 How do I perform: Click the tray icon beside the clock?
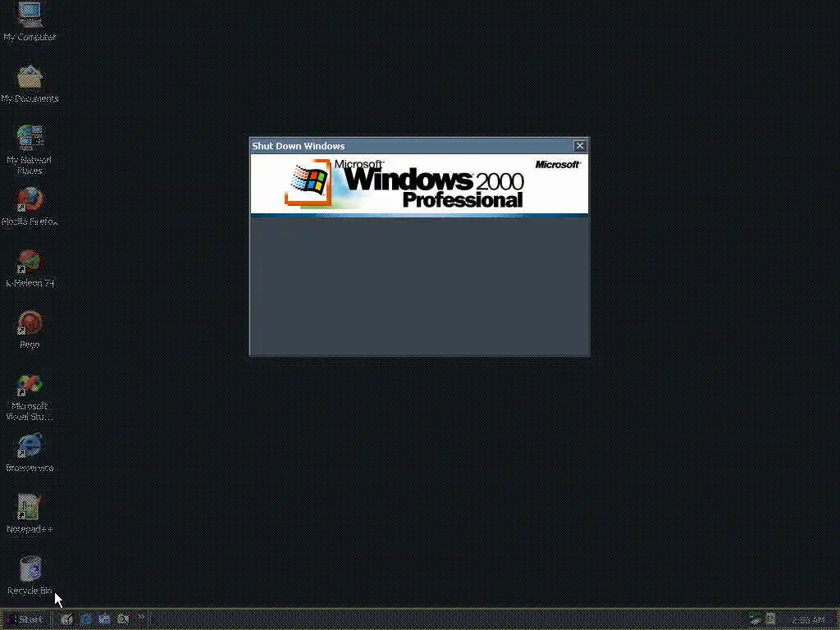(x=771, y=619)
